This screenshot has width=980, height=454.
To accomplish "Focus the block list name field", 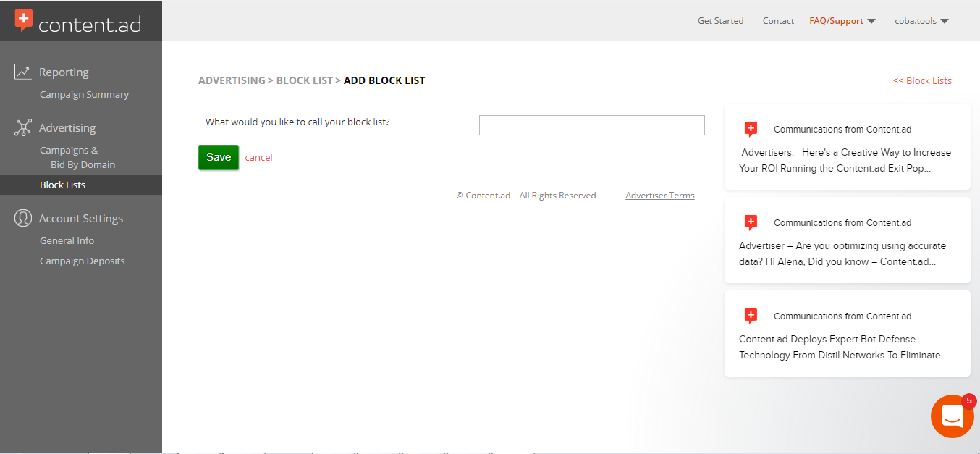I will point(591,125).
